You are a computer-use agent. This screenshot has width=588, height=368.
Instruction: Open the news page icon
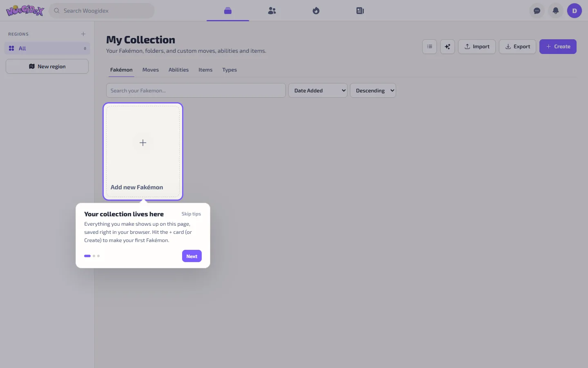360,11
